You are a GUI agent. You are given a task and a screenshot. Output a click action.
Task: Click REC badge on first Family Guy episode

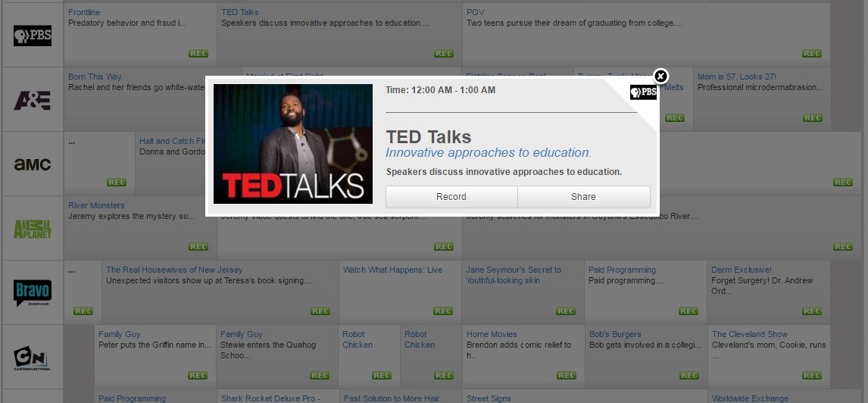(198, 375)
